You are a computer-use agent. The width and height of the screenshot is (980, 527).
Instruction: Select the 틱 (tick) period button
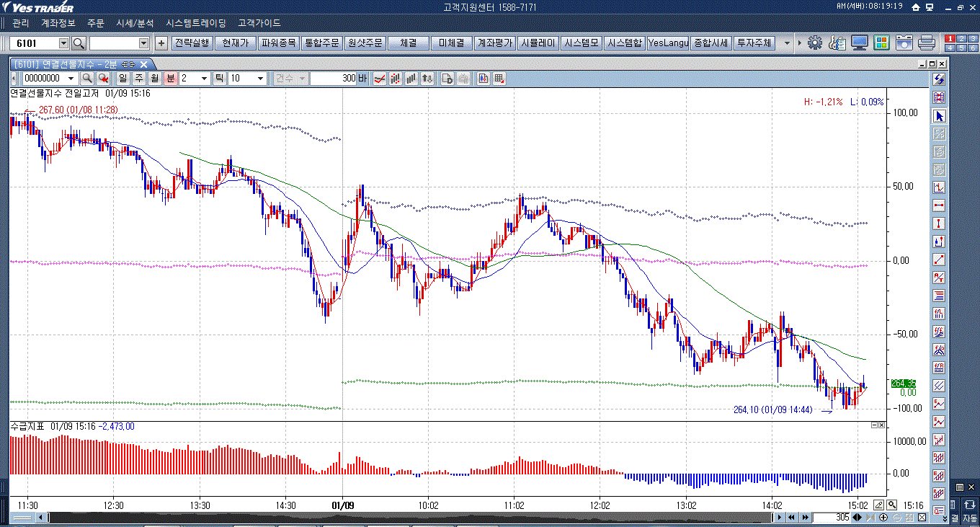220,78
